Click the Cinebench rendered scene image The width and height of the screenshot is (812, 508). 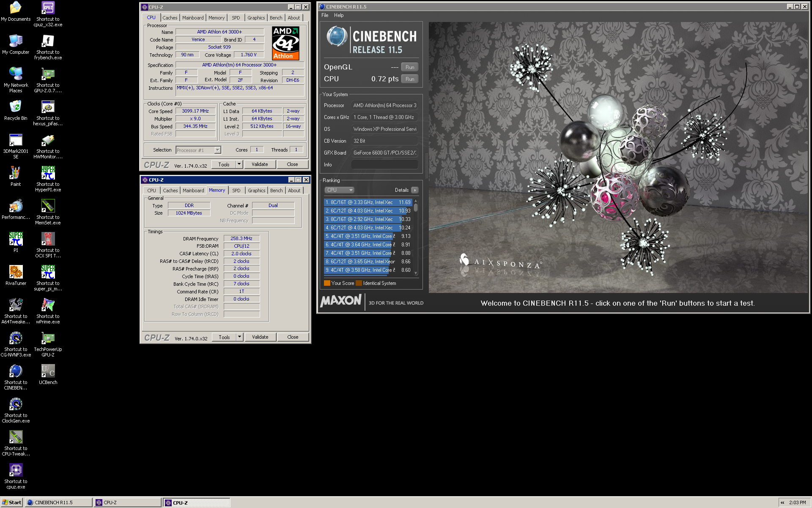coord(618,157)
